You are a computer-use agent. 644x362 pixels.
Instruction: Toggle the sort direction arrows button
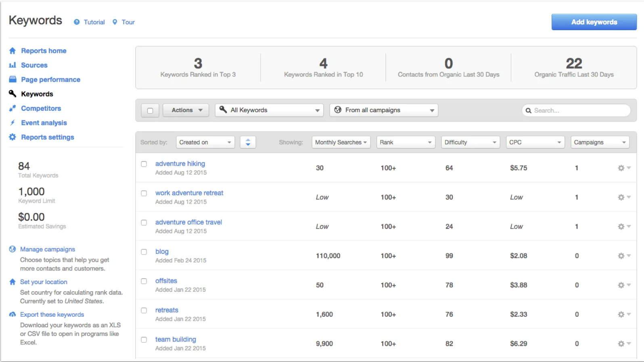click(248, 142)
